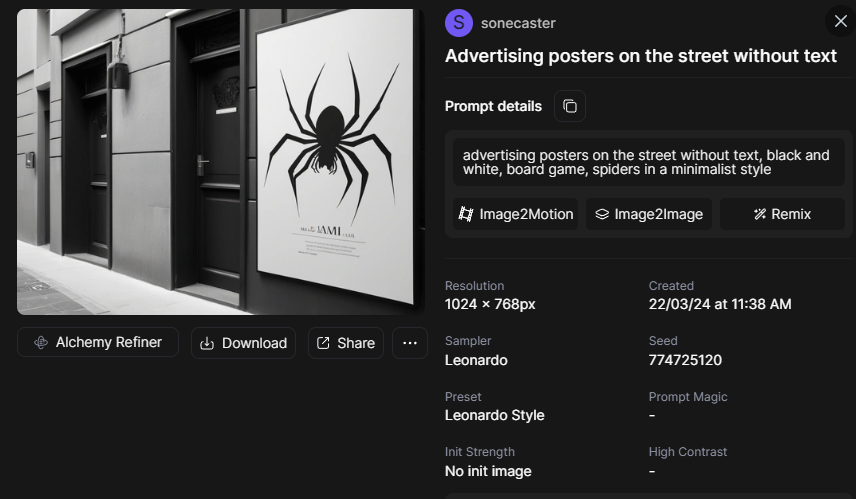
Task: Click the Prompt details label
Action: pos(493,106)
